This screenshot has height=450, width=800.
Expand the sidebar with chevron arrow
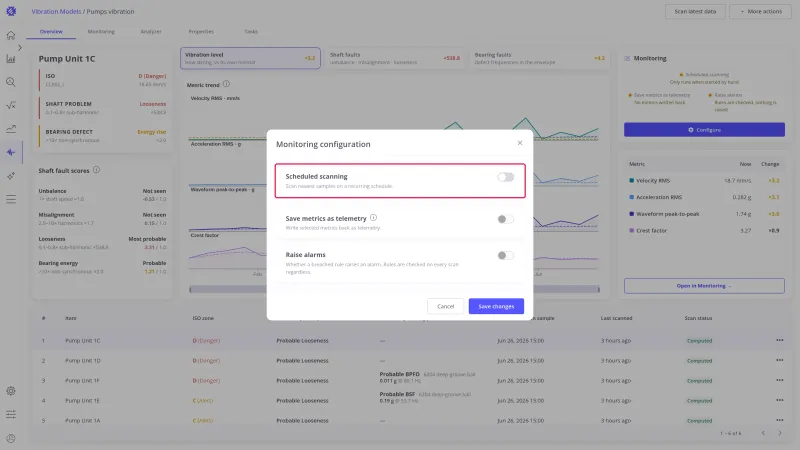(20, 47)
